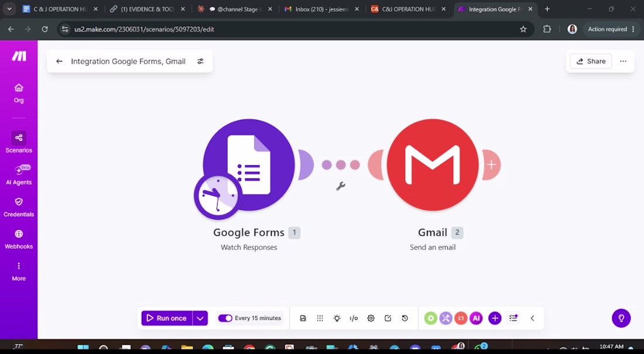Click the purple plus add favorites icon
The image size is (644, 354).
tap(495, 318)
